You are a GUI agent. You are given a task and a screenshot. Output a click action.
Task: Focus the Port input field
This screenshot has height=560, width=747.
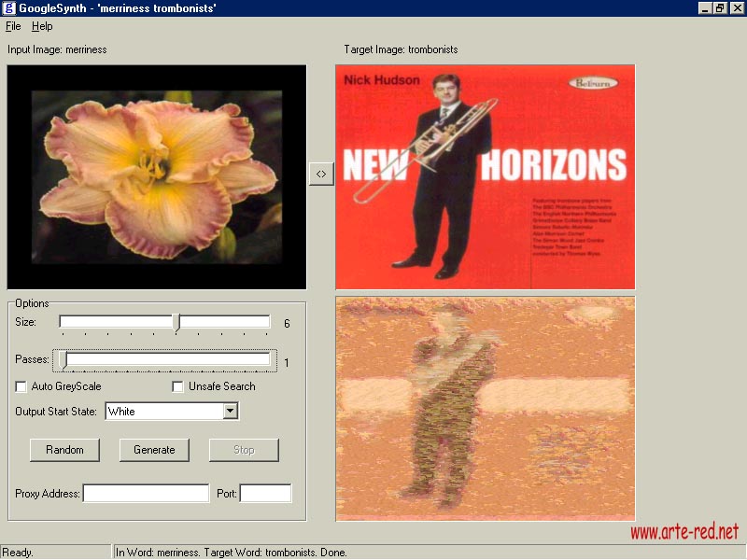265,494
